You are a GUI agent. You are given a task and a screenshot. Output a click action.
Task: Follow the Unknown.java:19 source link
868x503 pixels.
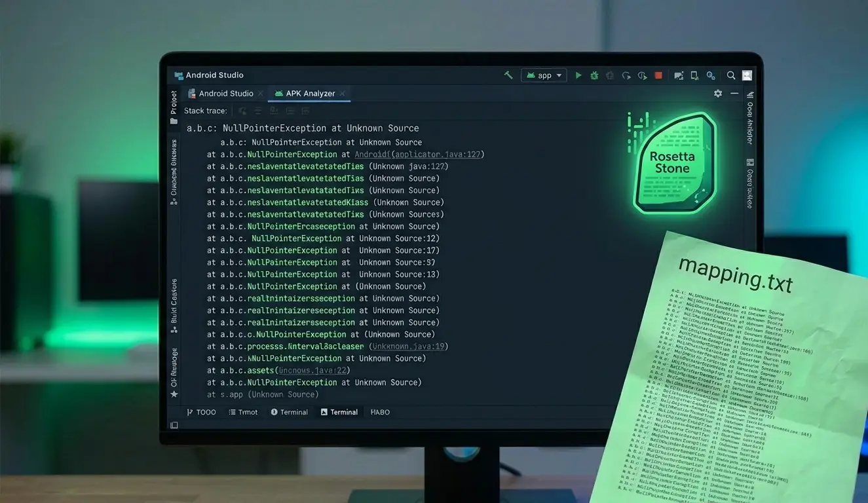409,346
